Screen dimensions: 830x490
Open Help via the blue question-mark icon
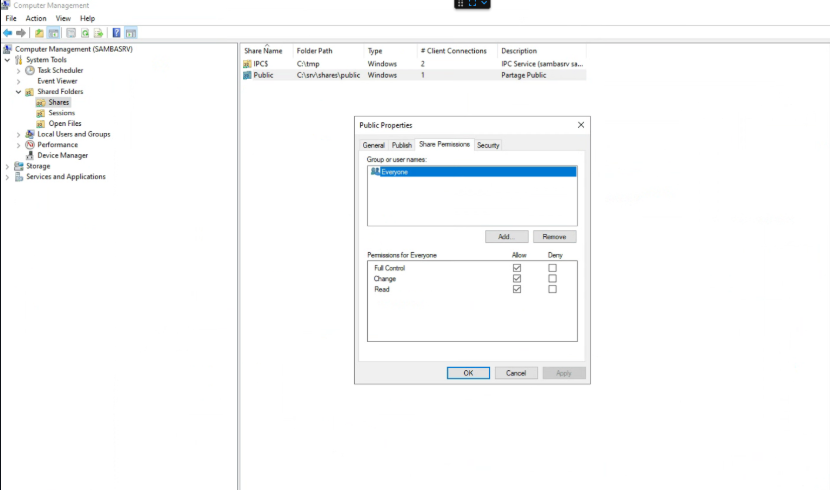point(117,33)
